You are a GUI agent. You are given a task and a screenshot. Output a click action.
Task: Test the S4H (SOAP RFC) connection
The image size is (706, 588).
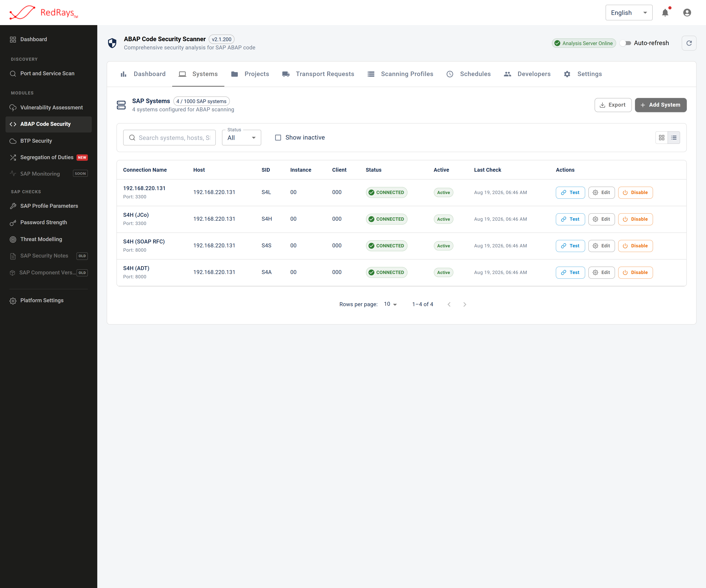click(570, 246)
